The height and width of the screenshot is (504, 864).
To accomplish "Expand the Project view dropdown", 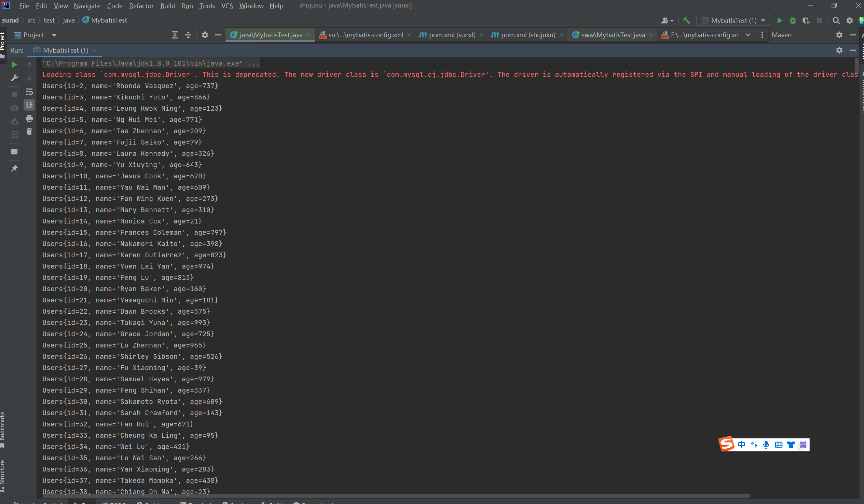I will pos(54,35).
